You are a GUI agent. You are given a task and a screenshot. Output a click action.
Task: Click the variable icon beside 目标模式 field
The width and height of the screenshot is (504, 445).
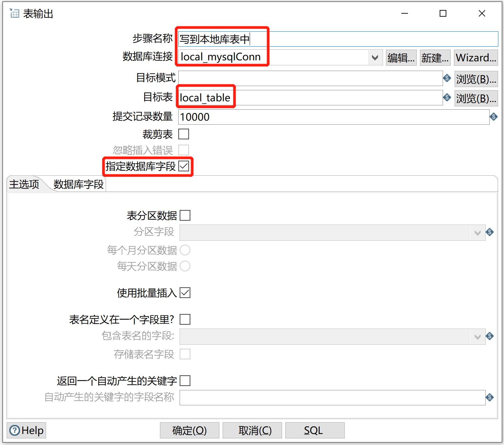pyautogui.click(x=447, y=78)
